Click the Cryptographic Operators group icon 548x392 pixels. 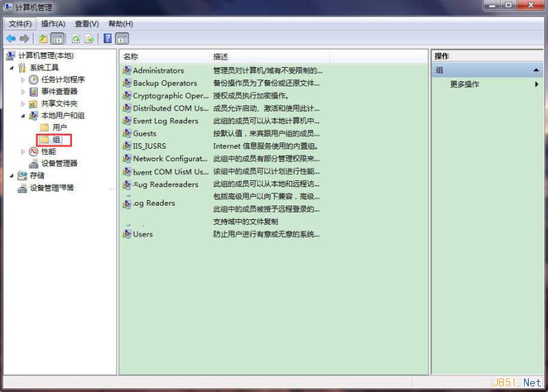(x=127, y=95)
